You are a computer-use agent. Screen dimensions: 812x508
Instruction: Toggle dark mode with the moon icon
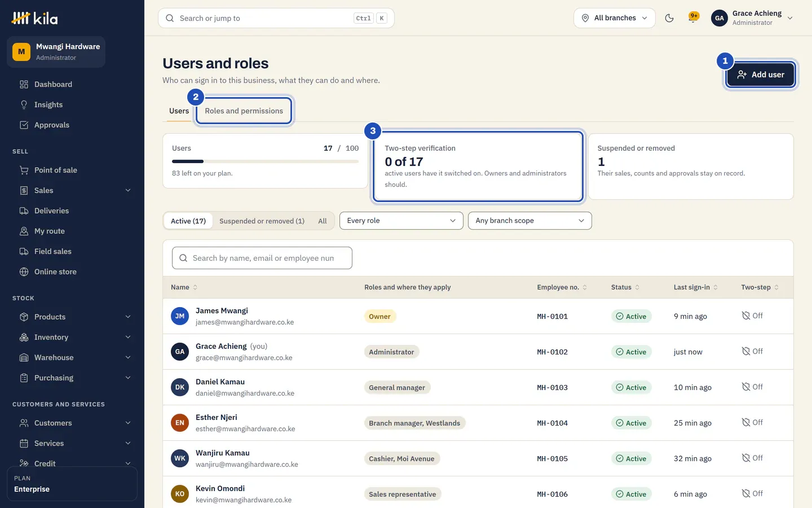tap(669, 18)
